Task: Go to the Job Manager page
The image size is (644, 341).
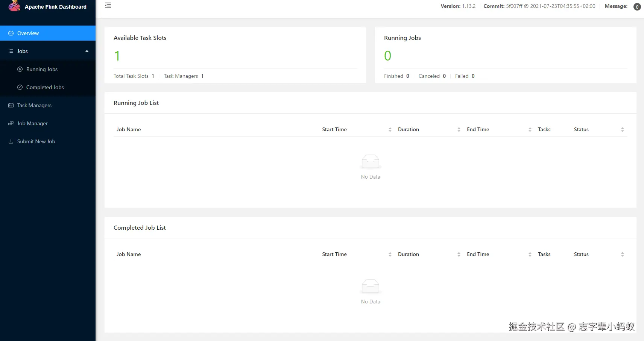Action: tap(32, 123)
